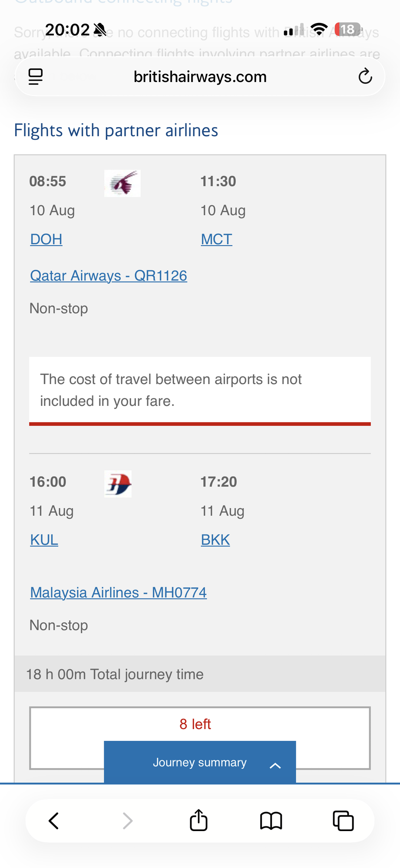Open Safari bookmarks book icon
The image size is (400, 868).
tap(271, 821)
